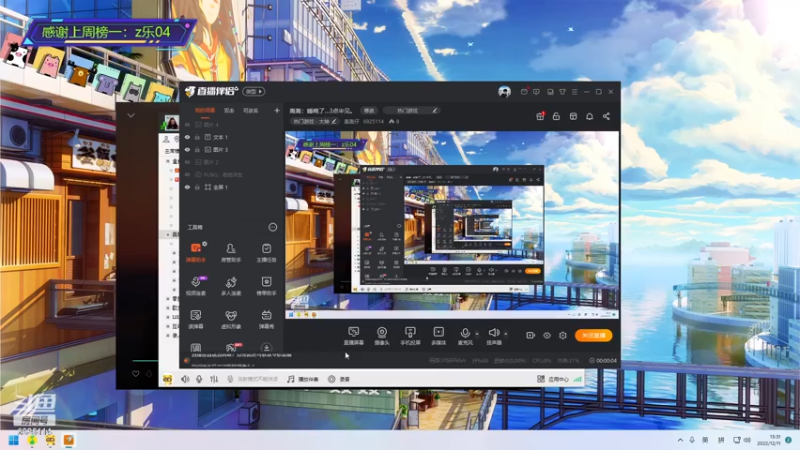This screenshot has width=800, height=450.
Task: Add a 摄像头 camera source
Action: tap(382, 336)
